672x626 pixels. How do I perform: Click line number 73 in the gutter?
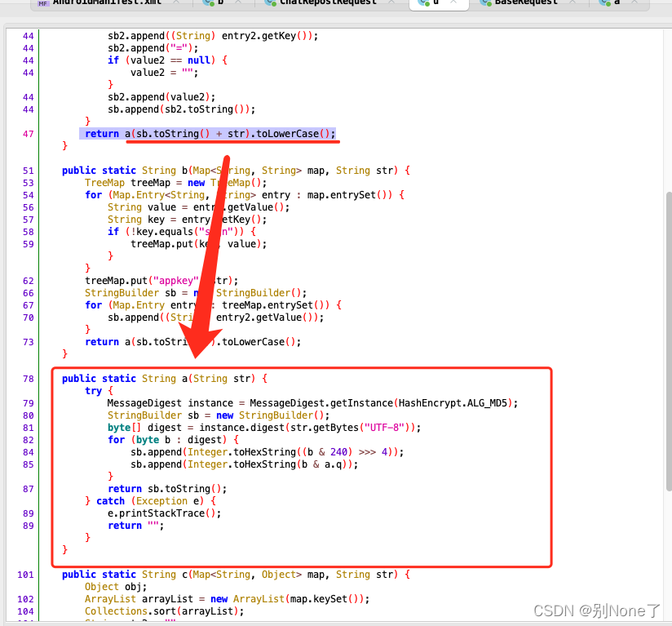(29, 342)
